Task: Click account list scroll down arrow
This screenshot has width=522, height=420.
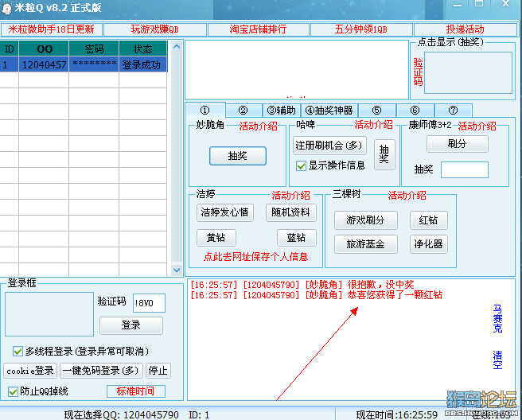Action: (x=177, y=270)
